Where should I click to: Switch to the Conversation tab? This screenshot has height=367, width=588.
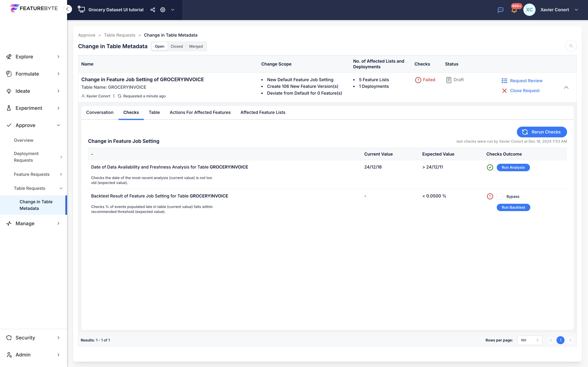click(x=100, y=112)
